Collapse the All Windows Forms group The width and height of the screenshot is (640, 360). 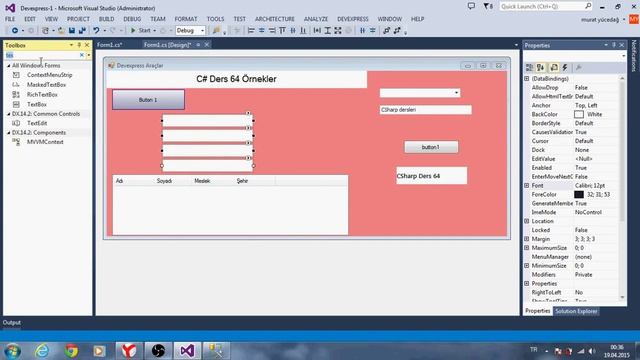tap(9, 65)
